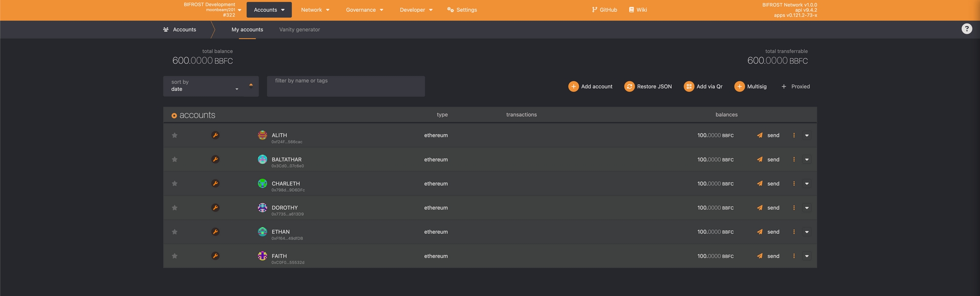Click DOROTHY's account identicon
Viewport: 980px width, 296px height.
click(x=262, y=208)
